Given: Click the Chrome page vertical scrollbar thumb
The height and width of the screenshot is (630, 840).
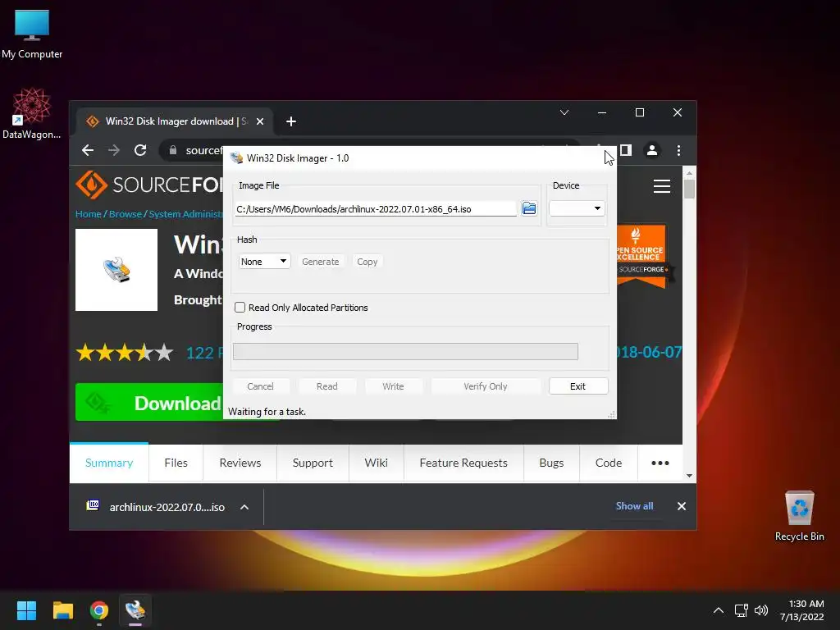Looking at the screenshot, I should point(689,189).
